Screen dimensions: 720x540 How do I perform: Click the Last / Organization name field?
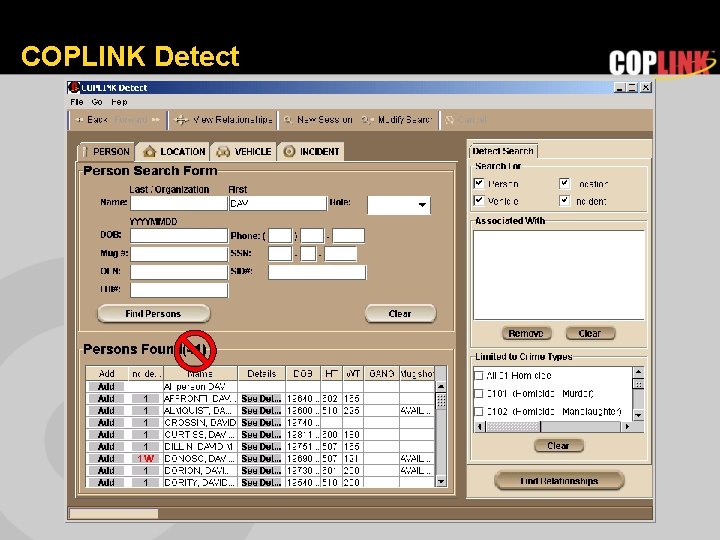(x=179, y=203)
